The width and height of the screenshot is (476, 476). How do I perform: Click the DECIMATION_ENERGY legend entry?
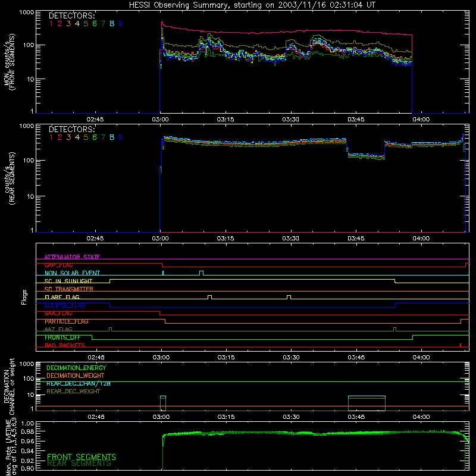coord(76,368)
